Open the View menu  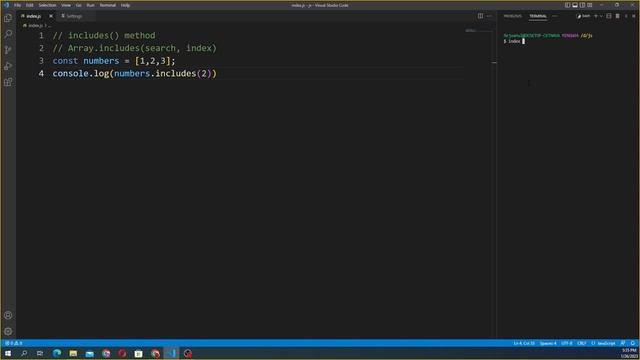click(x=66, y=5)
